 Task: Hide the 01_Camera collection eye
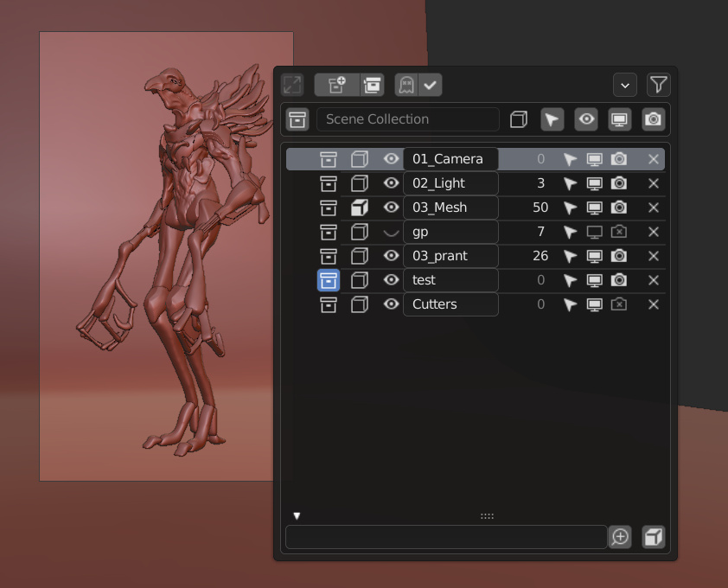tap(391, 159)
